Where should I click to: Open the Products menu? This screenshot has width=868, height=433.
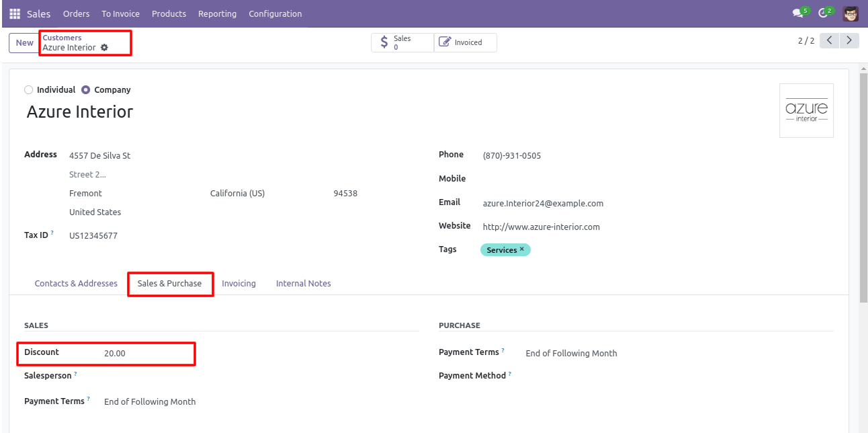pos(169,13)
